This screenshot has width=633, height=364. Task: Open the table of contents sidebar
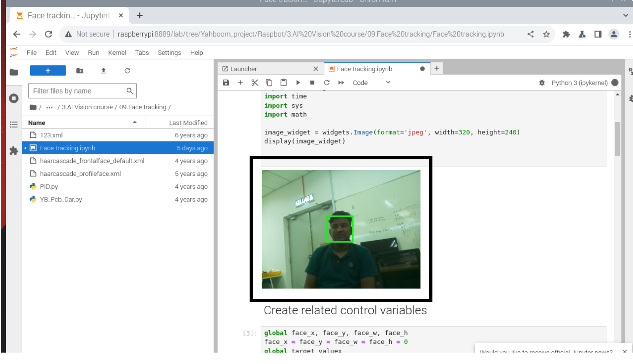click(x=14, y=124)
